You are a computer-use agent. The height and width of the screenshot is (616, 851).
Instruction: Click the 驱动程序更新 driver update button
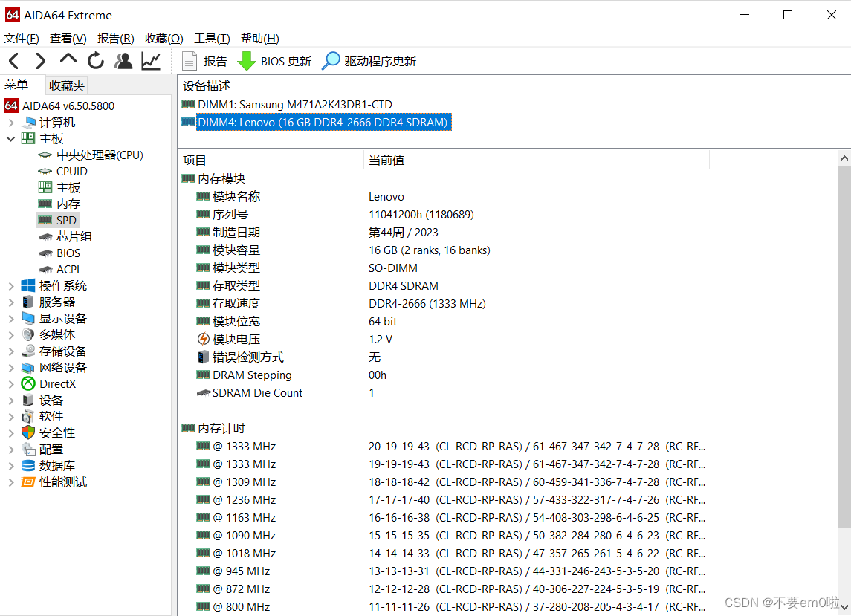369,62
